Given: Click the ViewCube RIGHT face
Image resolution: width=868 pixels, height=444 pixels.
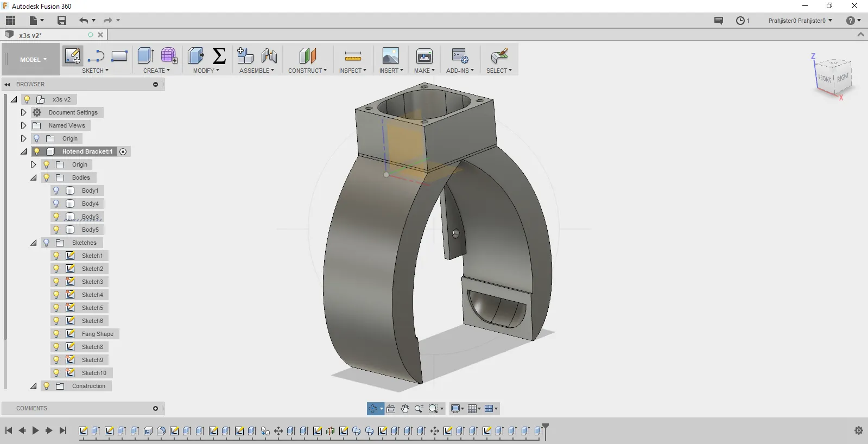Looking at the screenshot, I should point(842,78).
